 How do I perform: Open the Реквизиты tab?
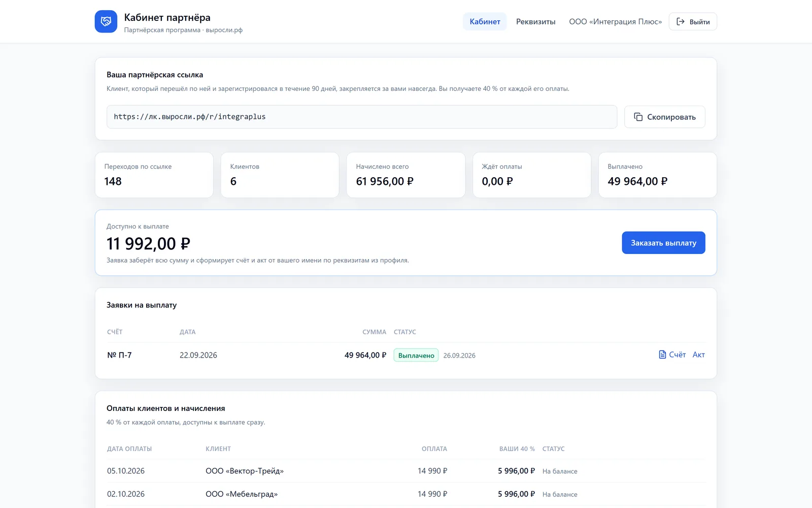pos(535,21)
